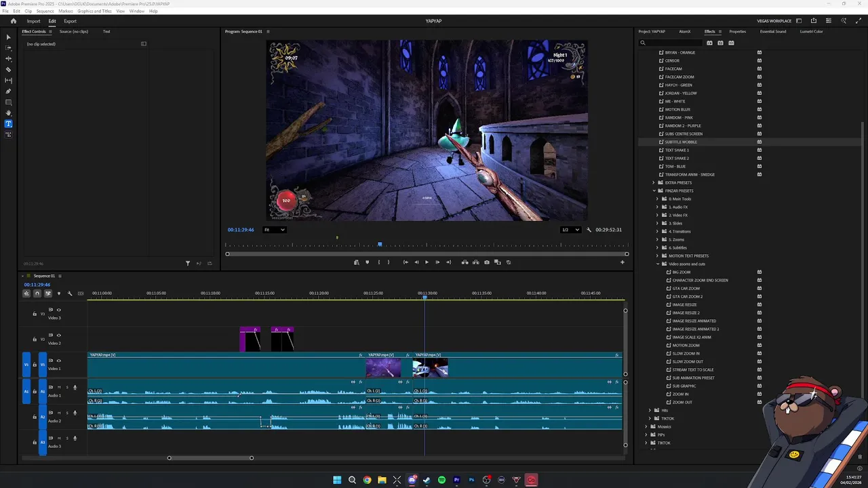Collapse Video zooms and cuts folder
The height and width of the screenshot is (488, 868).
(x=658, y=264)
